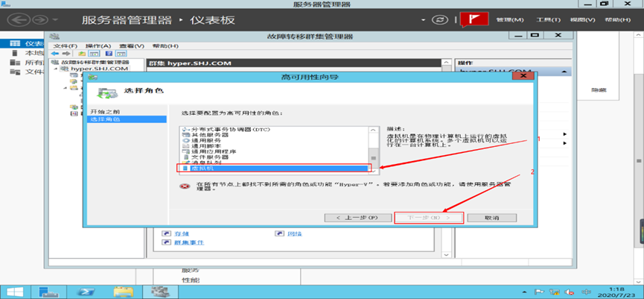The image size is (644, 299).
Task: Click the forward arrow in cluster toolbar
Action: click(66, 54)
